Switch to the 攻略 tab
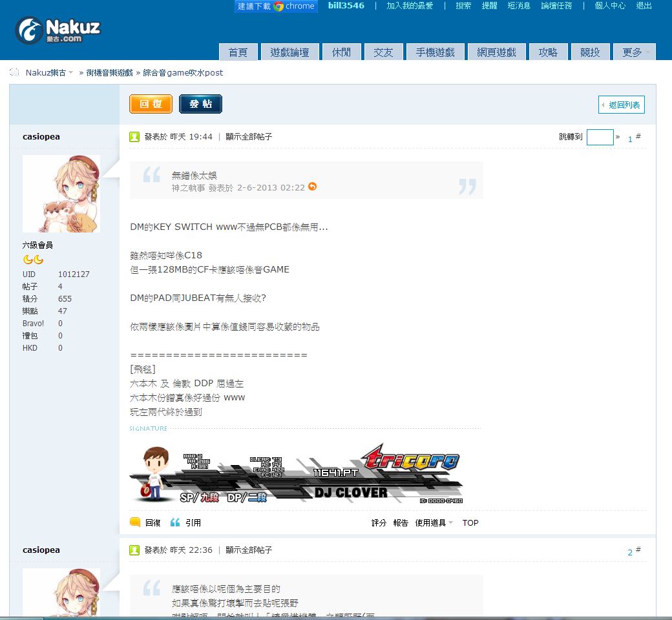 click(548, 52)
